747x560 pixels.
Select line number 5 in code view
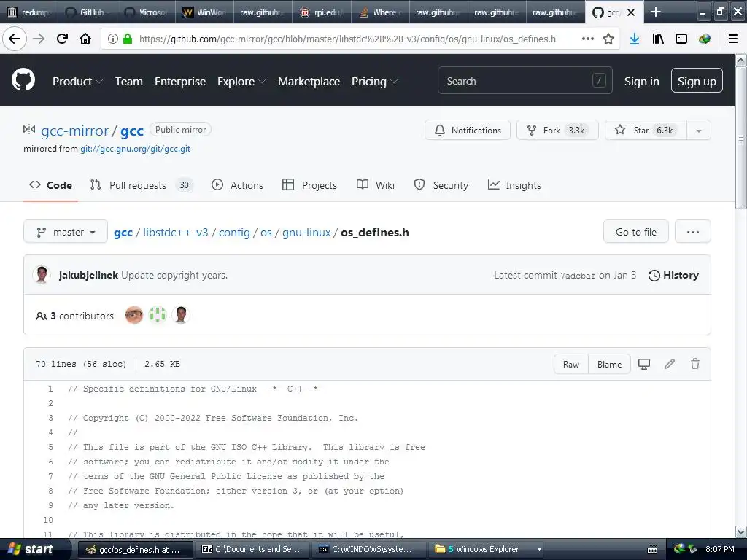(50, 447)
